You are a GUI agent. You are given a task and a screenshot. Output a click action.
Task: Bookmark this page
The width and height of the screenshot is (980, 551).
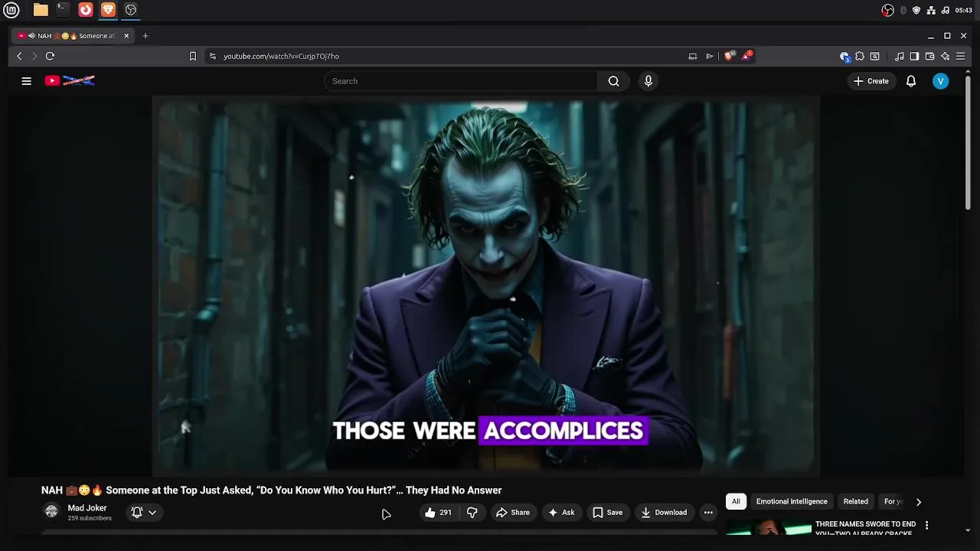point(193,56)
